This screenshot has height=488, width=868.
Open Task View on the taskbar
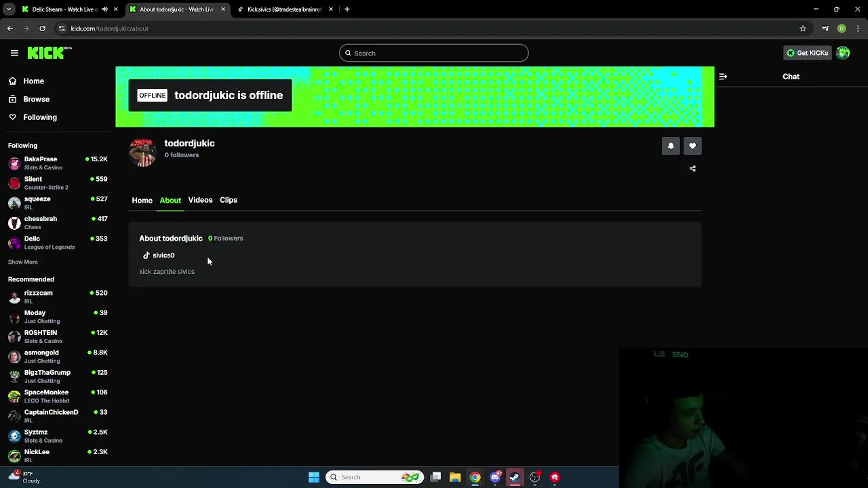pos(436,477)
